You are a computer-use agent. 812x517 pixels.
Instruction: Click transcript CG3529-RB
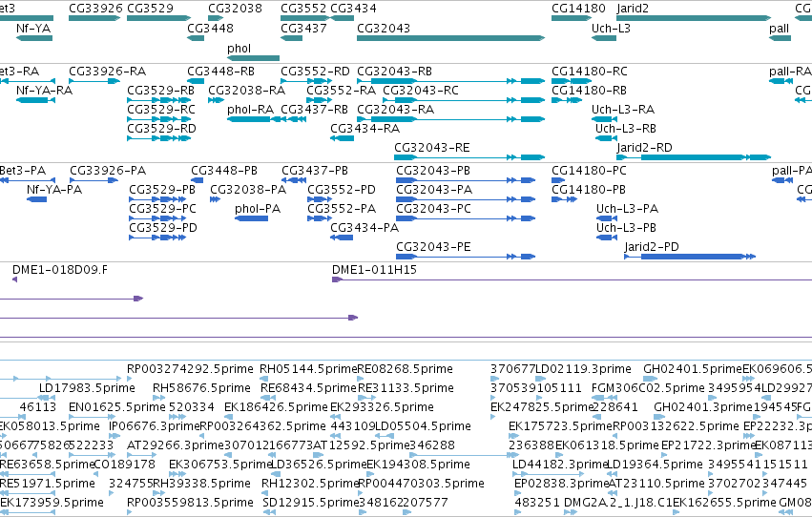pyautogui.click(x=160, y=90)
